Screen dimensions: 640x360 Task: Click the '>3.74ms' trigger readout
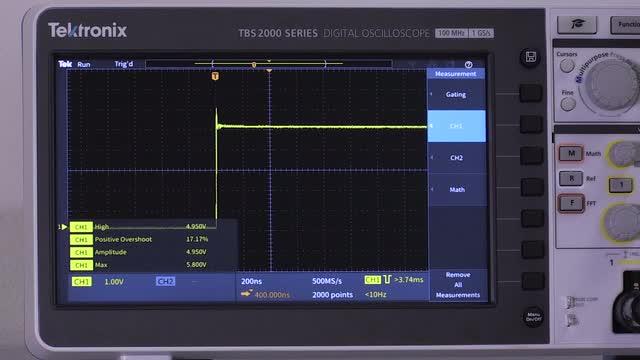click(x=409, y=280)
